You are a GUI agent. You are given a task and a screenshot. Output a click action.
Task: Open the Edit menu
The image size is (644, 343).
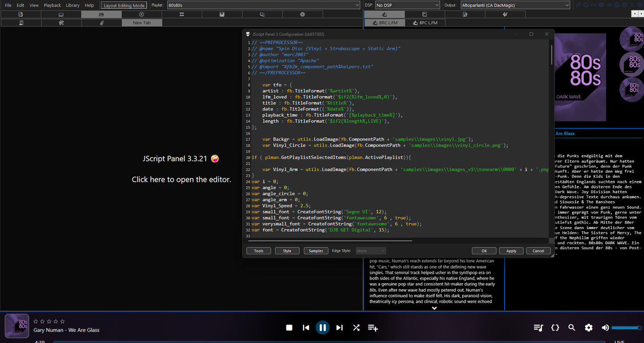21,5
